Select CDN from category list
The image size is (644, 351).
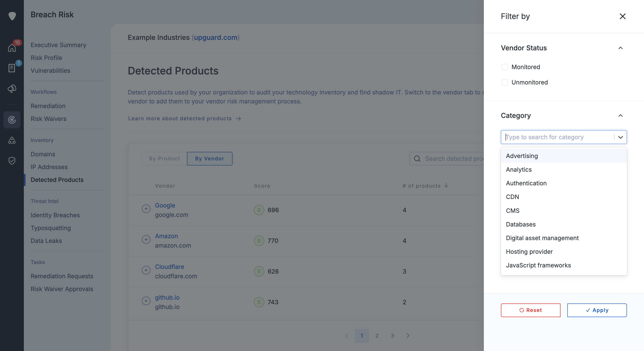pyautogui.click(x=564, y=197)
